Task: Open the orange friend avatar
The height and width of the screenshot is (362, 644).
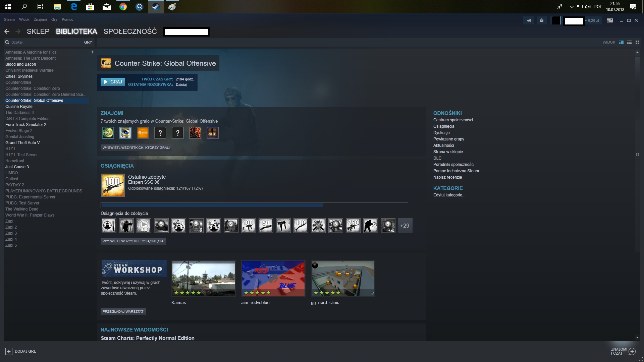Action: [x=143, y=133]
